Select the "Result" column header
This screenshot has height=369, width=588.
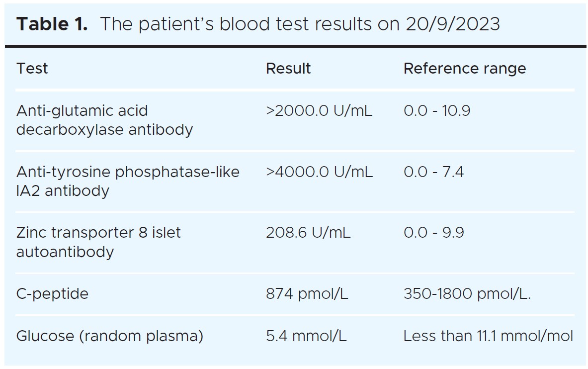[x=288, y=68]
